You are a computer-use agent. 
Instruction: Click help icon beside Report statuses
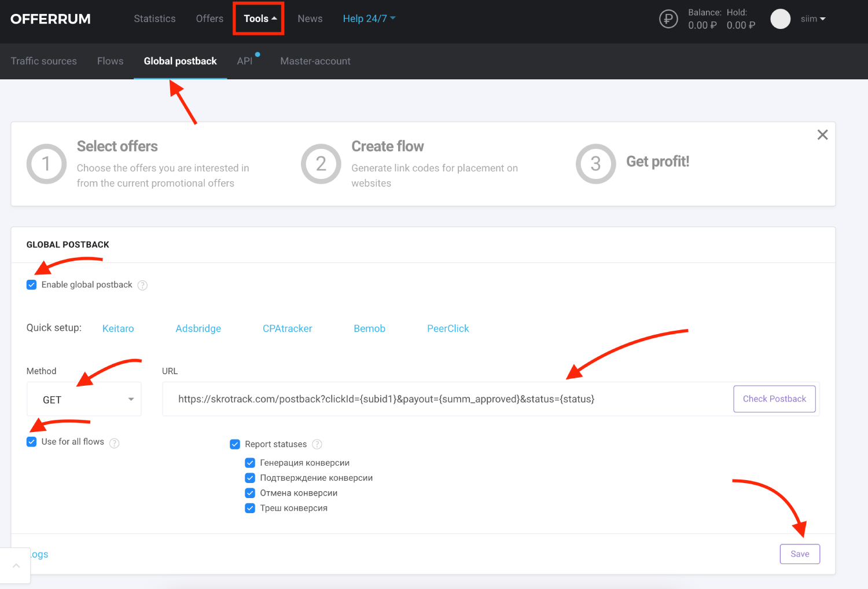[x=317, y=444]
